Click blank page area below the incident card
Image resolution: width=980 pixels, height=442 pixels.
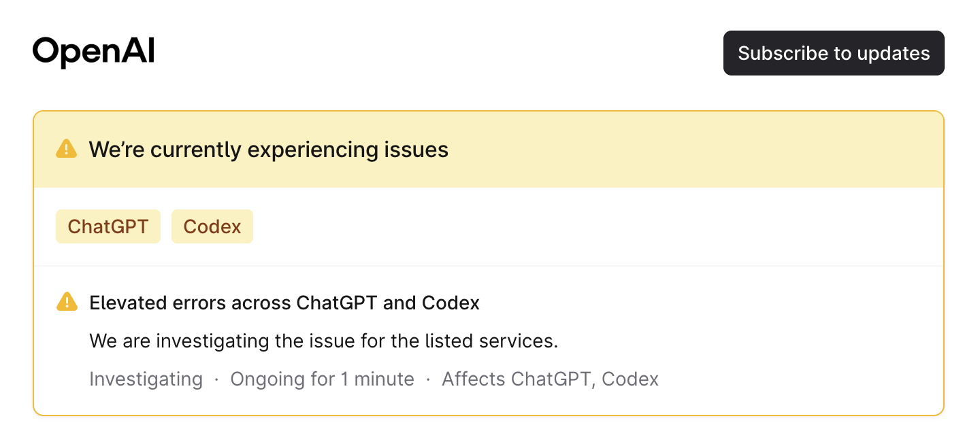point(489,429)
